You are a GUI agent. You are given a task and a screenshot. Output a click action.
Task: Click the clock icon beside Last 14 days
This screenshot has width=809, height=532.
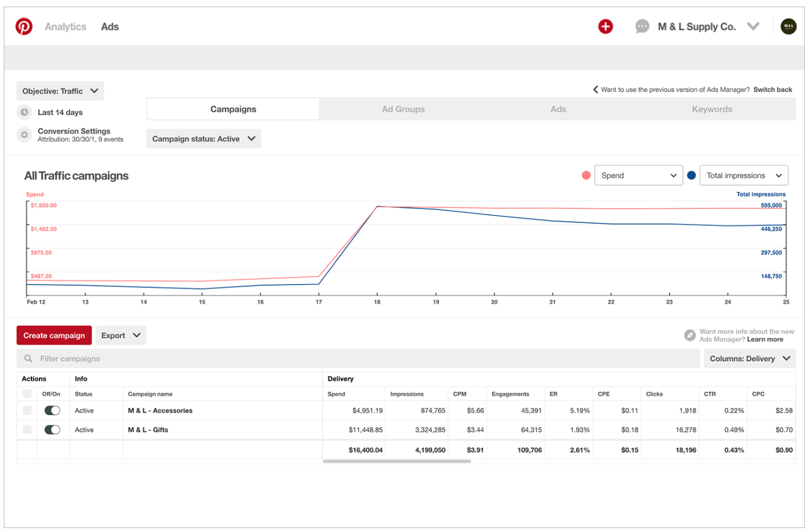pos(24,112)
